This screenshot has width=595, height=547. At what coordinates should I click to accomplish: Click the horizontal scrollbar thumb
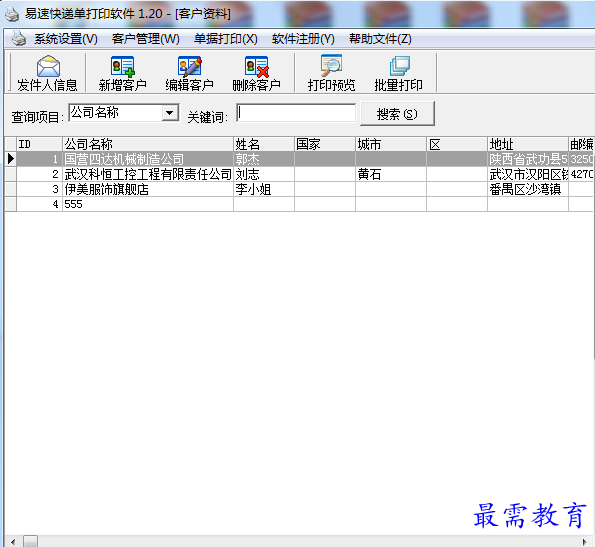(x=31, y=542)
